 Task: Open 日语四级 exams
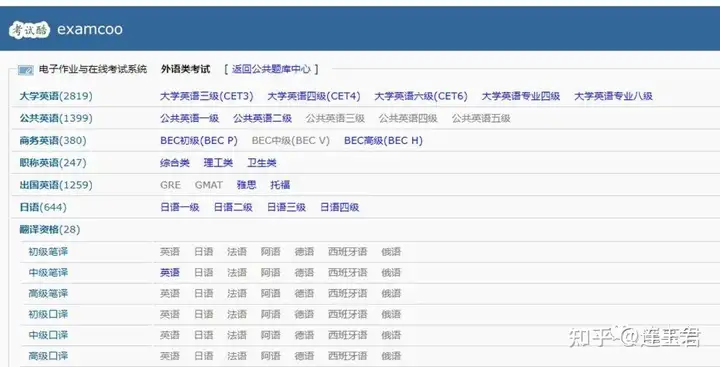point(340,207)
